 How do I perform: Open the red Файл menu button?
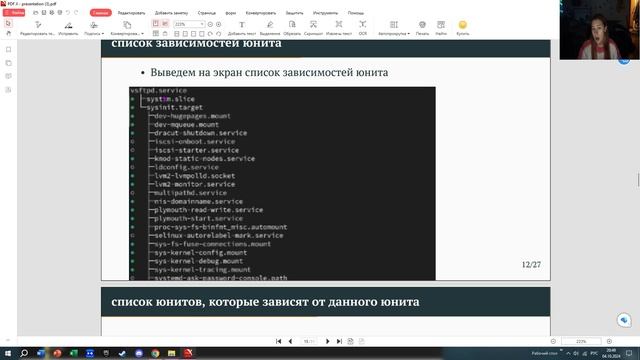click(14, 13)
